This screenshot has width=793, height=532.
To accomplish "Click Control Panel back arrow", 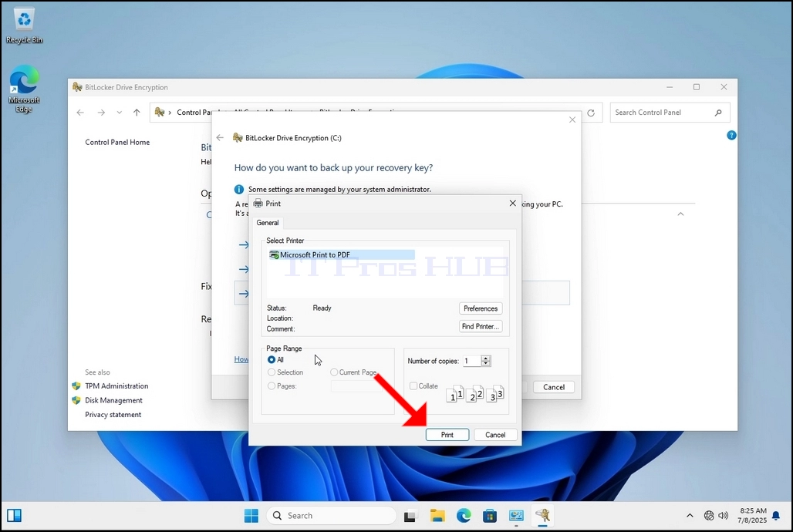I will (80, 113).
